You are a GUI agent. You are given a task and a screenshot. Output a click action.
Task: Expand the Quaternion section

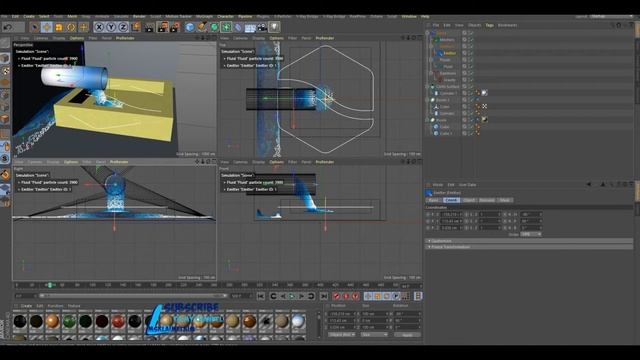tap(529, 241)
